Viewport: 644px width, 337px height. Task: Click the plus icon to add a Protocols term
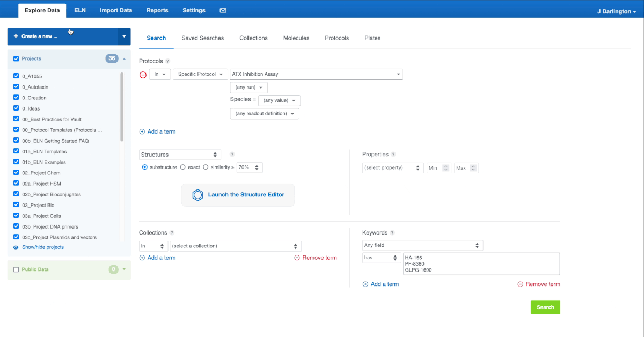click(142, 131)
